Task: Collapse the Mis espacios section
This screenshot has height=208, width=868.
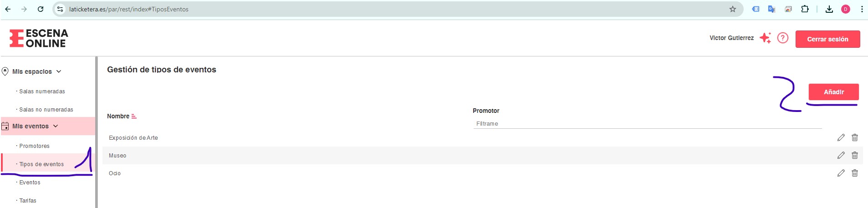Action: pyautogui.click(x=59, y=71)
